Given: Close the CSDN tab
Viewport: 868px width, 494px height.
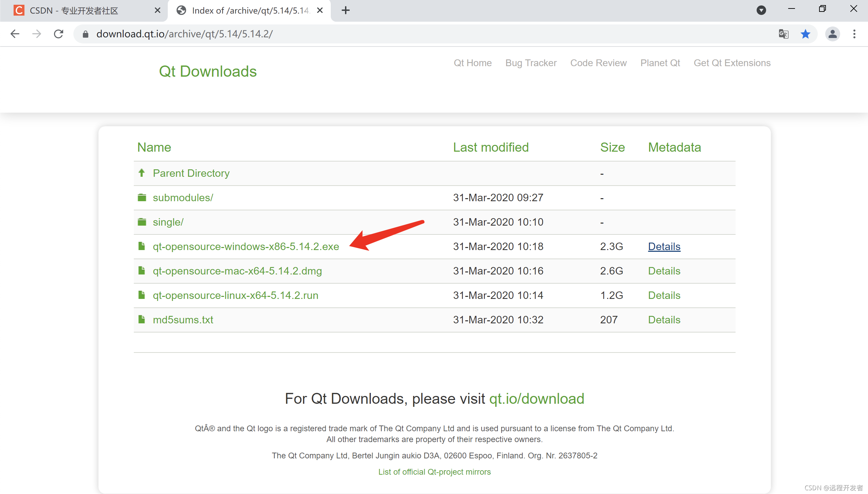Looking at the screenshot, I should point(157,11).
